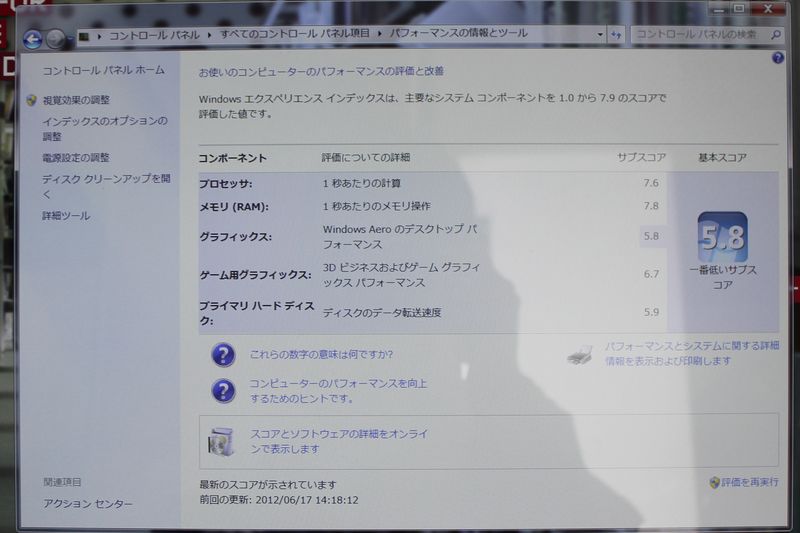Click これらの数字の意味は何ですか? link
Screen dimensions: 800x533
coord(321,354)
